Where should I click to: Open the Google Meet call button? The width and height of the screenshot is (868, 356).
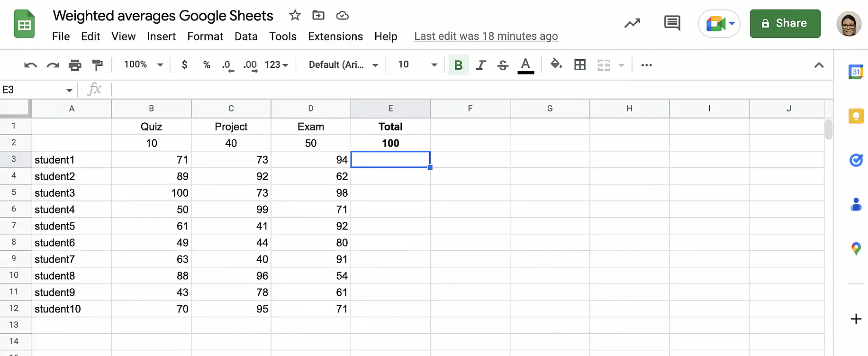719,23
